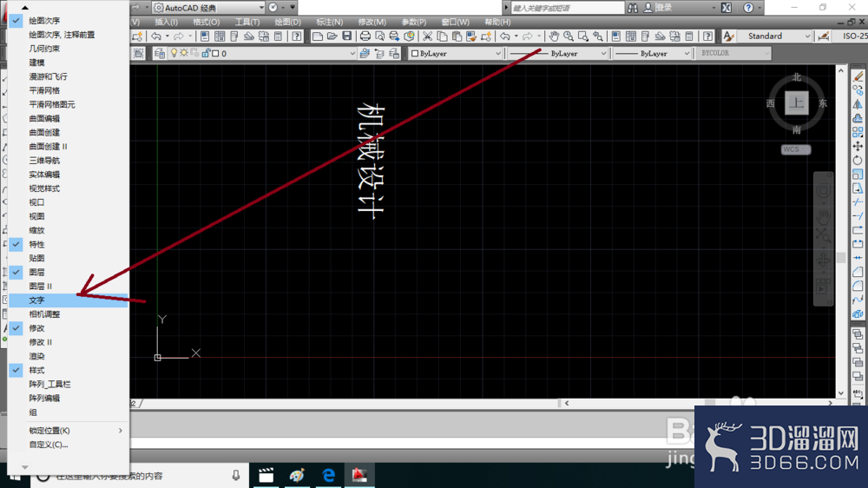This screenshot has width=868, height=488.
Task: Enable the 图层 II toolbar entry
Action: 69,287
